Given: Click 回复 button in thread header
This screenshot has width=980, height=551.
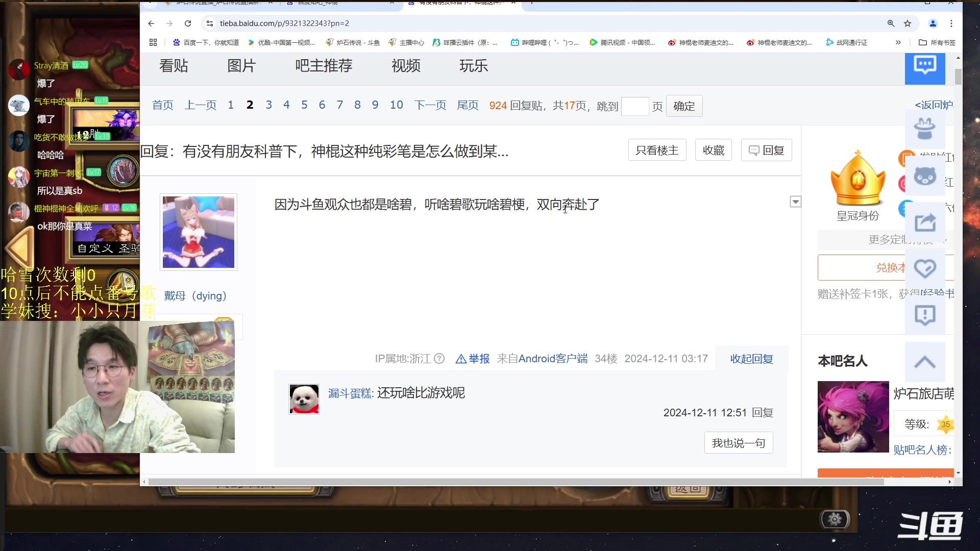Looking at the screenshot, I should coord(766,151).
